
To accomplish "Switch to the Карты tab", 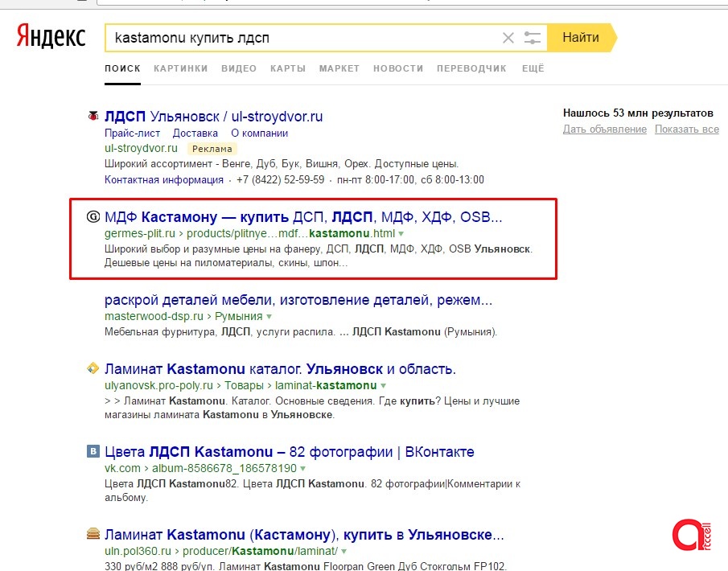I will coord(288,68).
